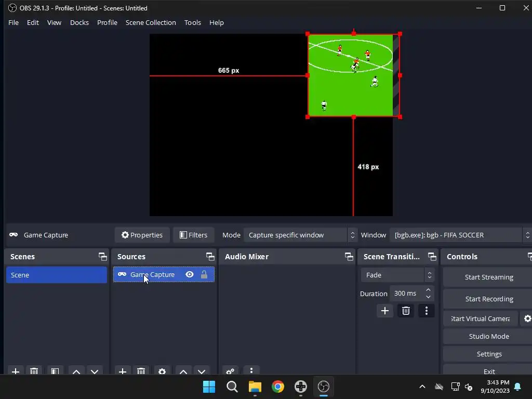The image size is (532, 399).
Task: Click the top-left red resize handle of the capture
Action: click(x=308, y=34)
